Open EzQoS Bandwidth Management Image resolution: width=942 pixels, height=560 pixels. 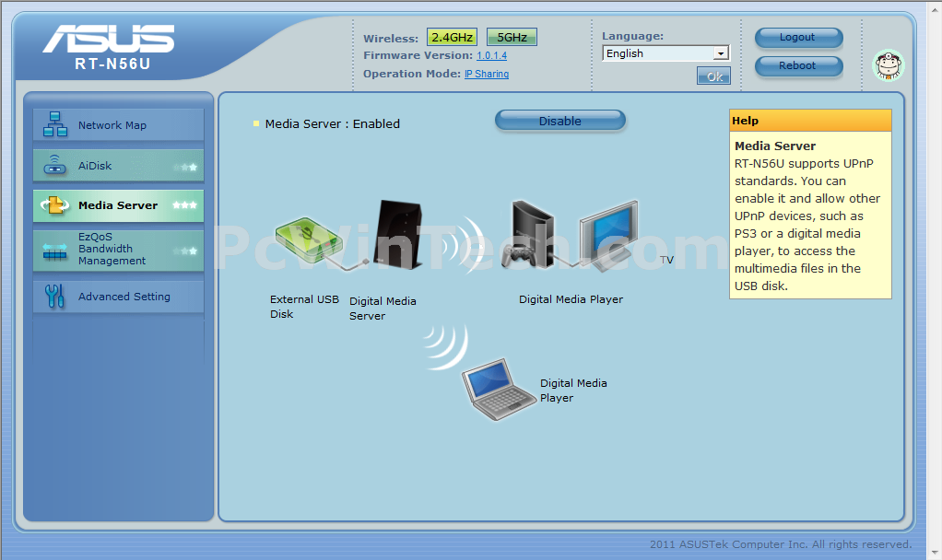(x=118, y=250)
